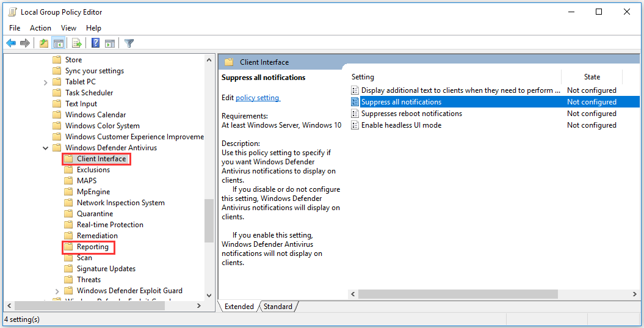The width and height of the screenshot is (644, 328).
Task: Select the Enable headless UI mode setting
Action: (401, 125)
